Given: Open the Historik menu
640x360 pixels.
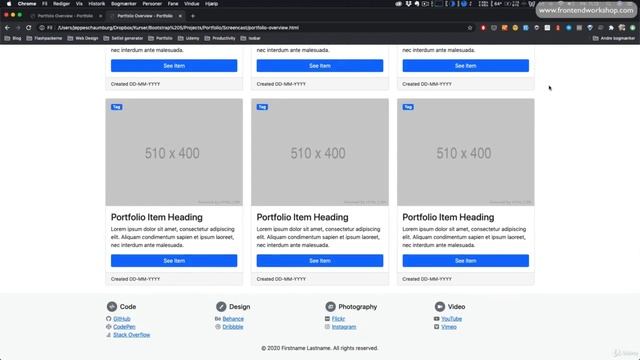Looking at the screenshot, I should pos(97,4).
